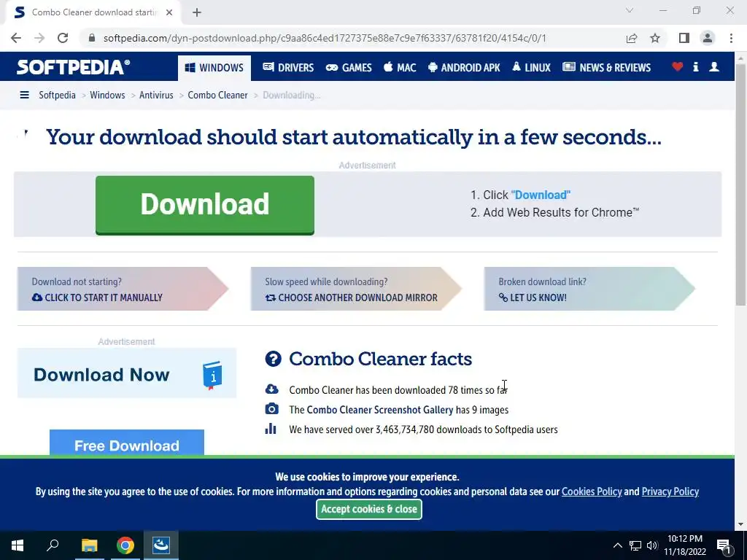Screen dimensions: 747x560
Task: Open the notification center icon
Action: pyautogui.click(x=723, y=546)
